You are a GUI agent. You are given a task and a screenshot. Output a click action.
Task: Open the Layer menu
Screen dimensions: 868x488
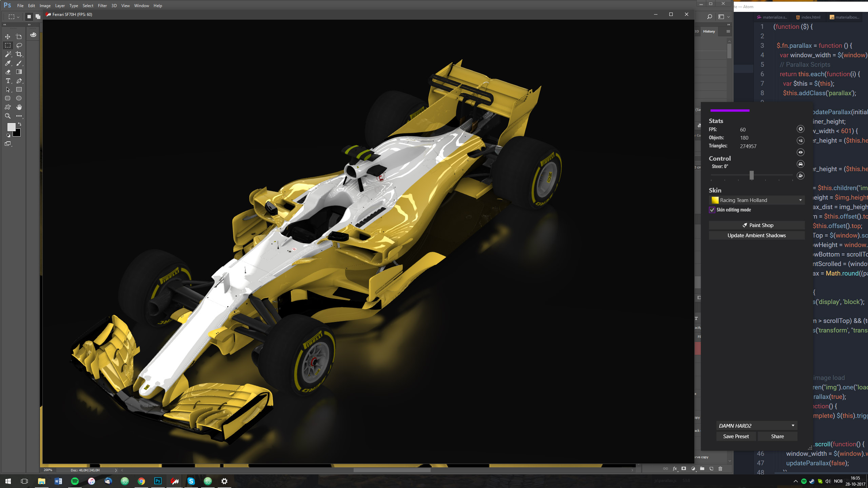(60, 6)
